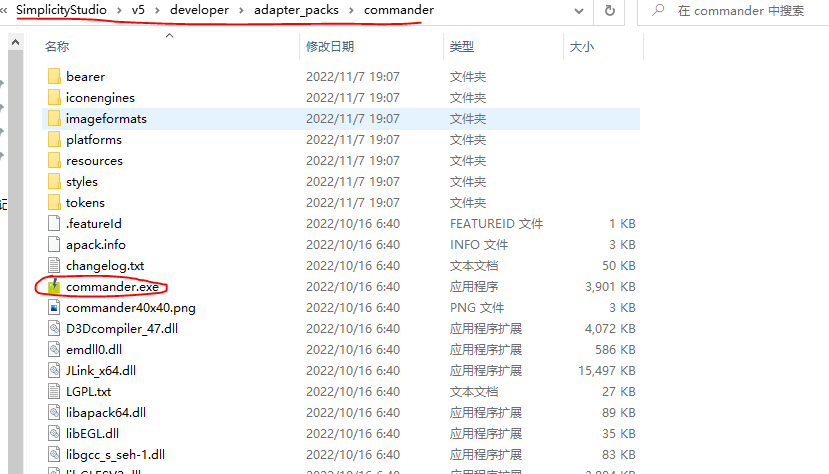
Task: Go to v5 in breadcrumb
Action: (x=138, y=10)
